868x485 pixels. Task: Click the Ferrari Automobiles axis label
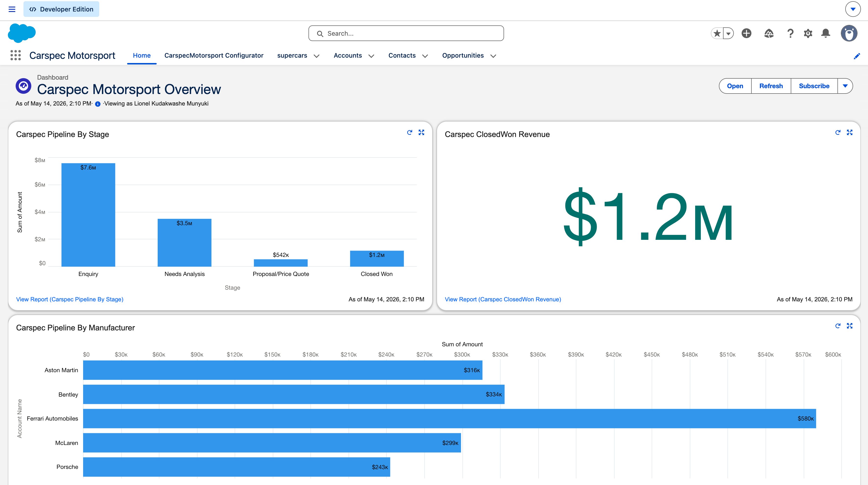[52, 419]
